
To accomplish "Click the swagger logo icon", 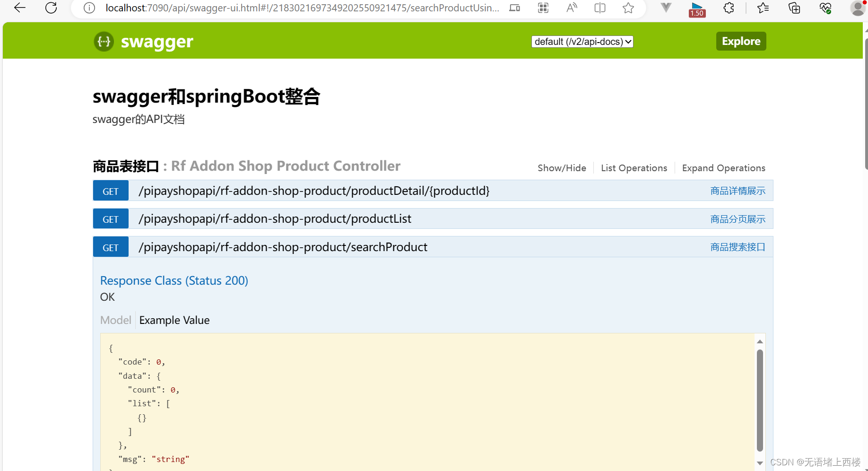I will pyautogui.click(x=104, y=42).
